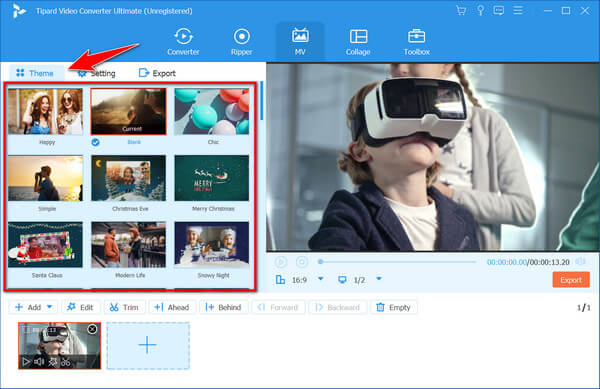Select the Santa Claus theme thumbnail
This screenshot has width=600, height=389.
coord(45,244)
